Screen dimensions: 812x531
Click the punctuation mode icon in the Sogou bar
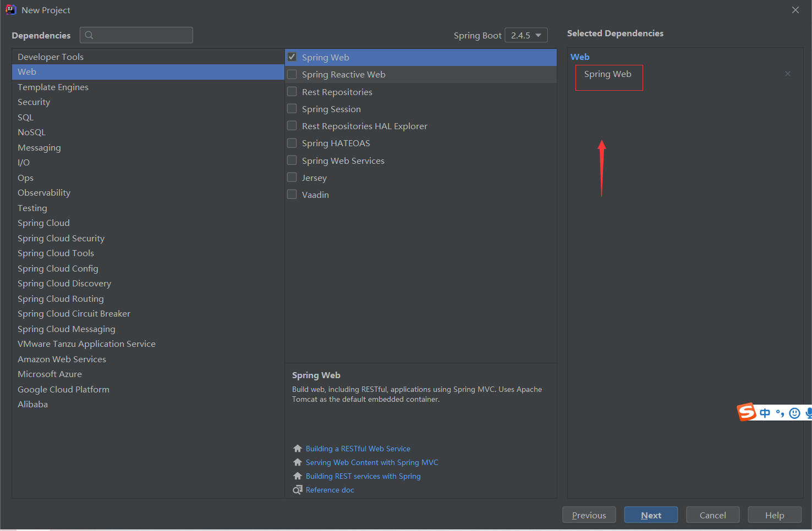click(780, 413)
